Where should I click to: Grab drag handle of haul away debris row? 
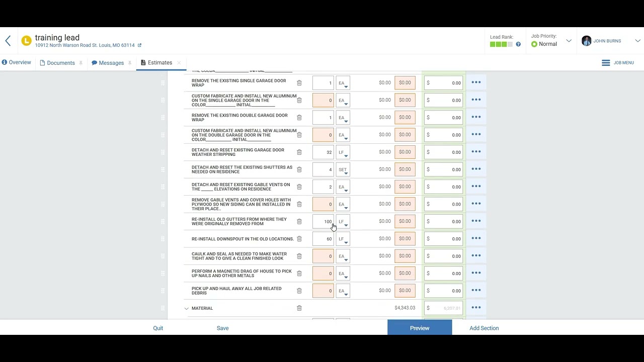pyautogui.click(x=163, y=291)
